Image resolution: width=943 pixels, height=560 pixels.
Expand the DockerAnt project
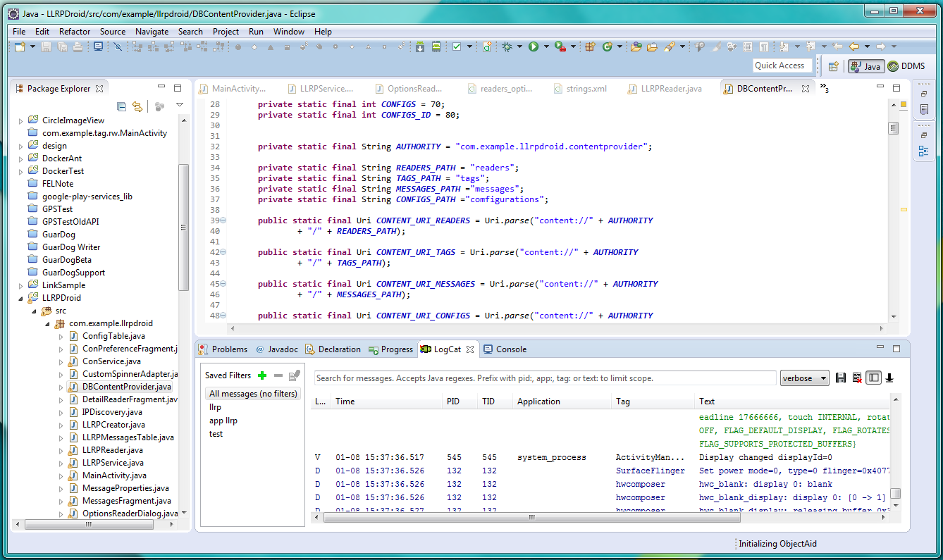tap(20, 158)
